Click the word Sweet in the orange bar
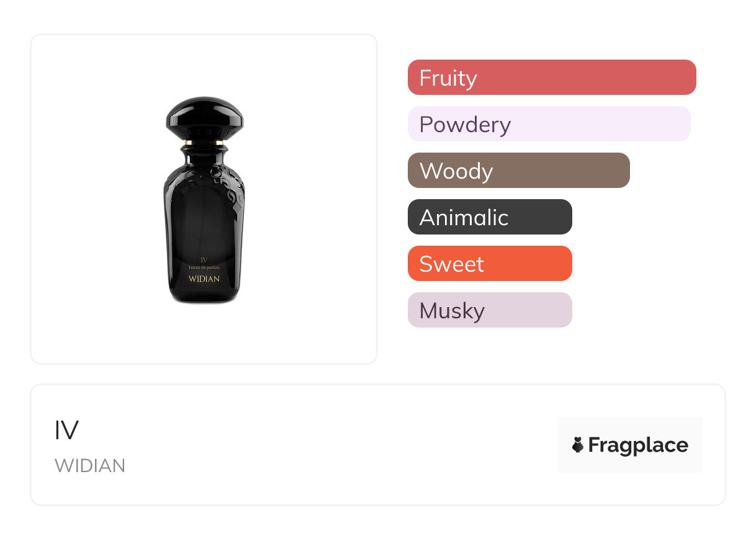 [451, 264]
